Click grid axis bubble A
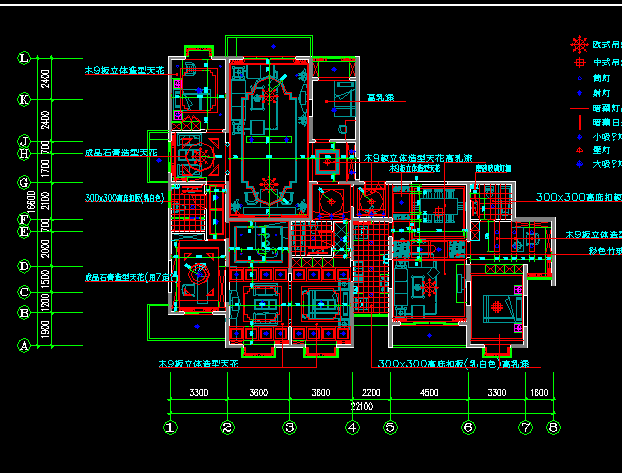The image size is (622, 473). [24, 345]
